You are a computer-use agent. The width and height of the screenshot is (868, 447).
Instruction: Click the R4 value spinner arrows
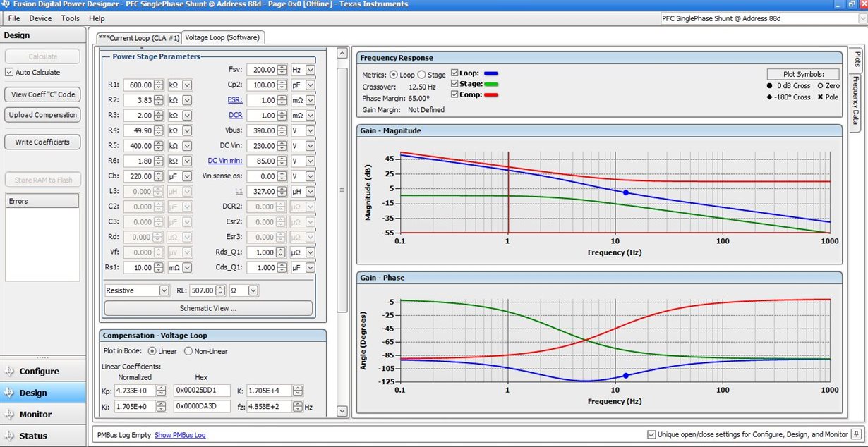159,130
